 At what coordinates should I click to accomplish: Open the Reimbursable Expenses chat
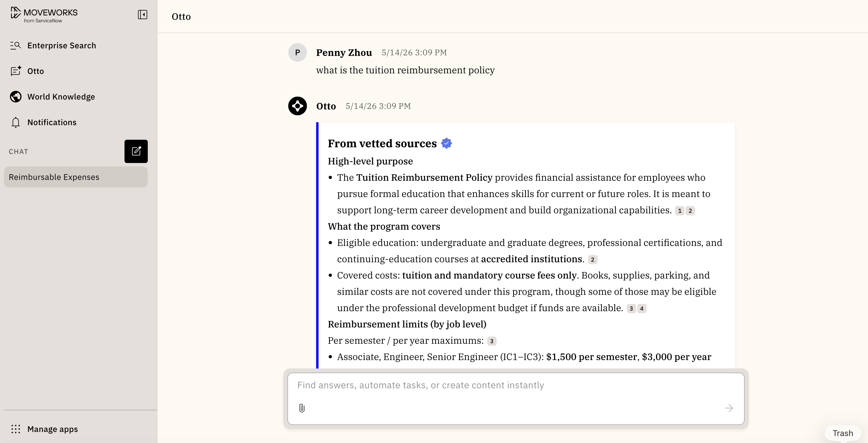coord(76,177)
